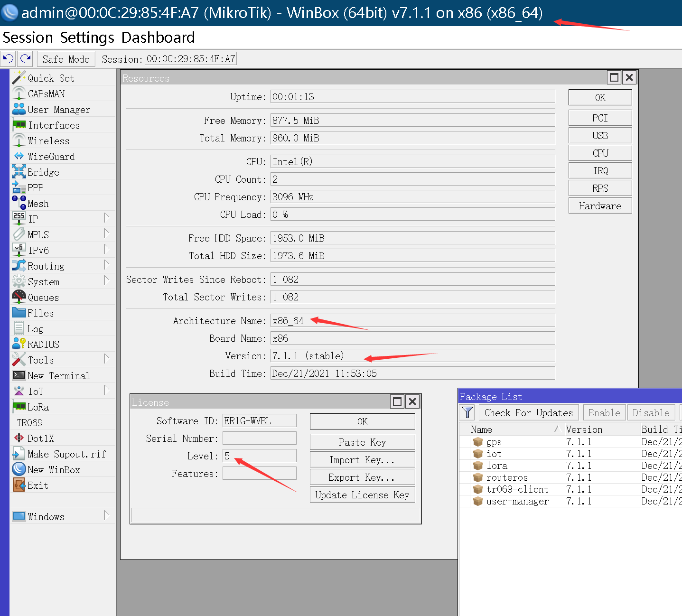Open the Dashboard menu
The width and height of the screenshot is (682, 616).
tap(158, 37)
